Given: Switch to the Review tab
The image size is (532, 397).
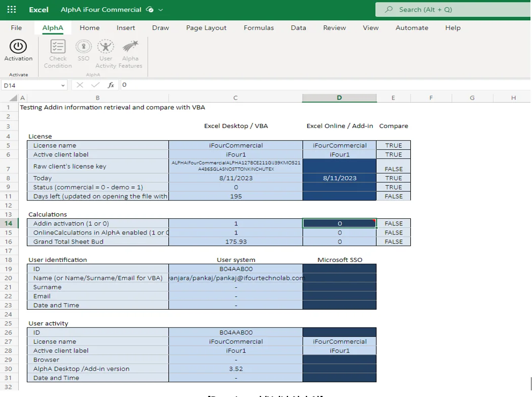Looking at the screenshot, I should [x=334, y=28].
